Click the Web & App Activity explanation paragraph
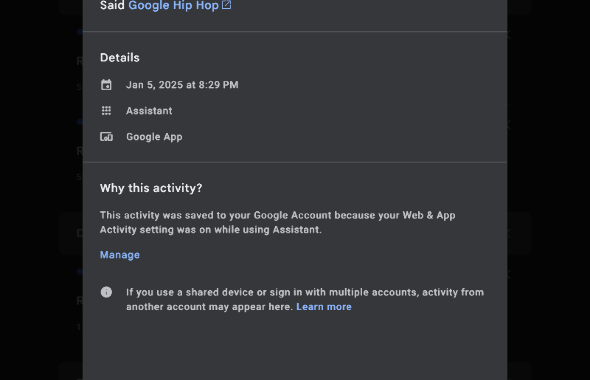Image resolution: width=590 pixels, height=380 pixels. 278,222
